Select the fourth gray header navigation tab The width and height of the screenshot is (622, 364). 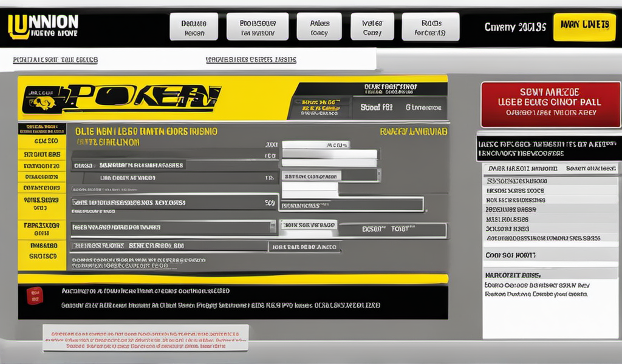click(372, 27)
